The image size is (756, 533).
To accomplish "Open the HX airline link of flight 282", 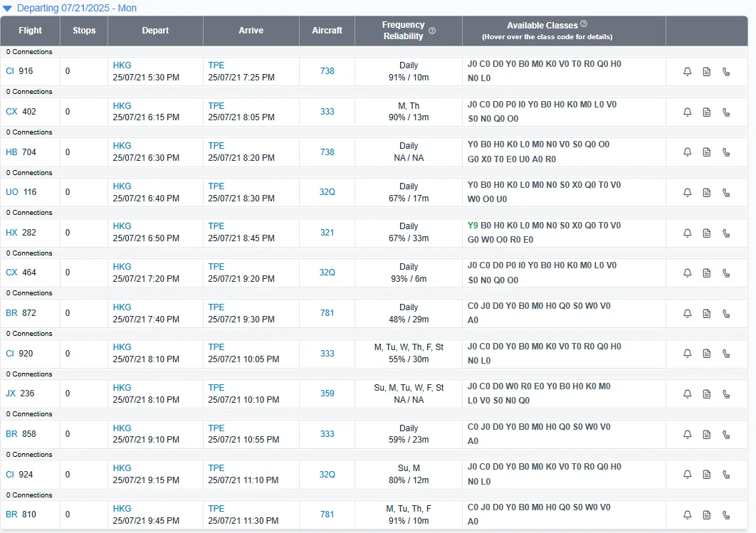I will pos(11,232).
